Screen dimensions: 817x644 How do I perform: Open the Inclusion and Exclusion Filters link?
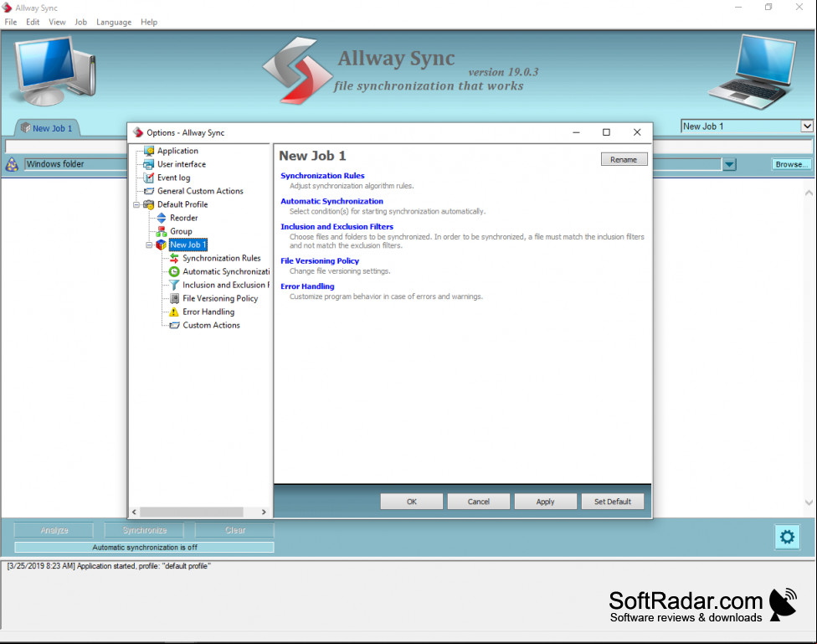[337, 227]
